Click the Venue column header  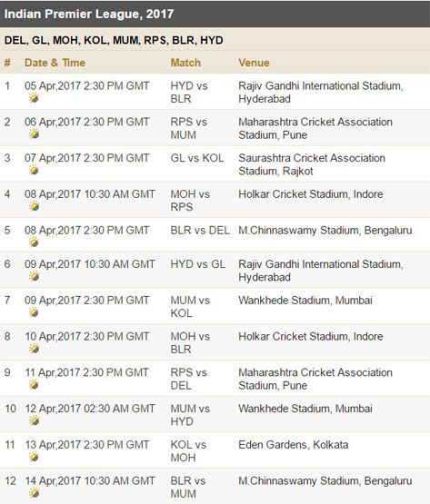pos(254,63)
